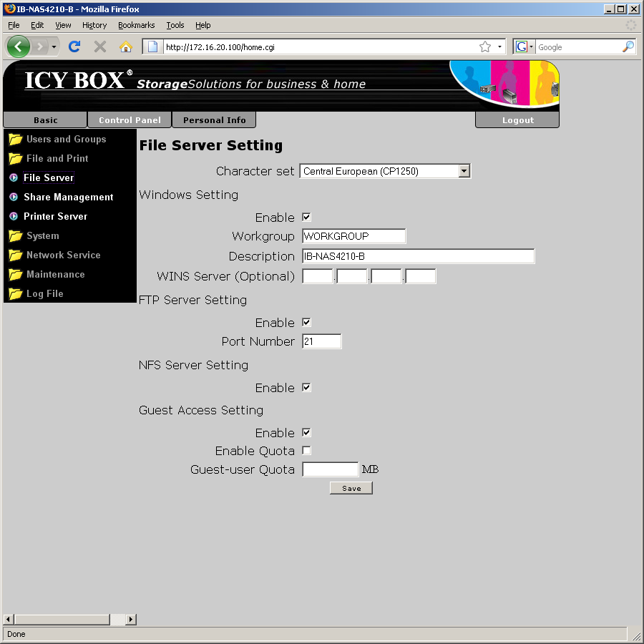Open the Share Management link

click(x=68, y=197)
